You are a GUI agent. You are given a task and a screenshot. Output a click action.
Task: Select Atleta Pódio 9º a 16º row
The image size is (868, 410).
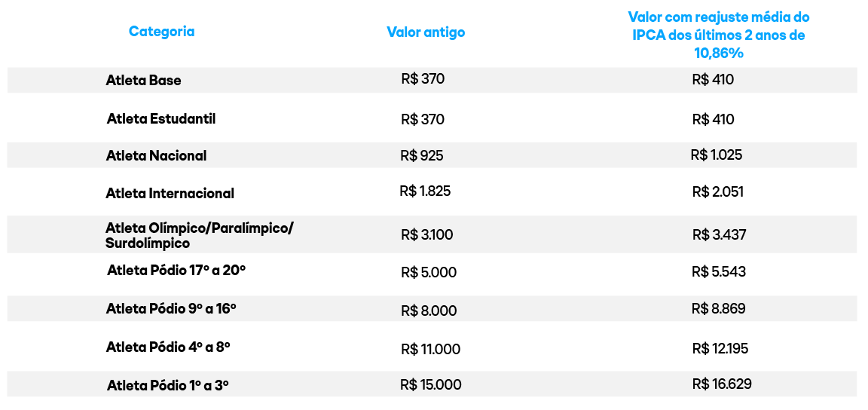point(171,308)
